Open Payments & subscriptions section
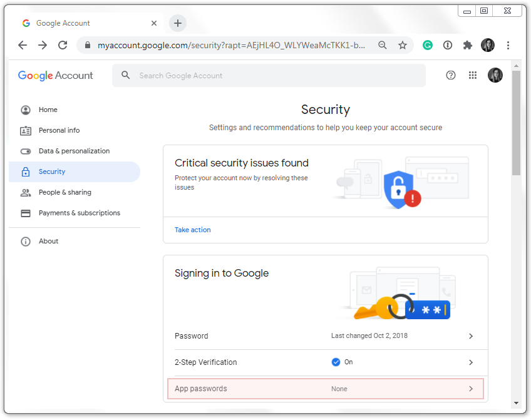The height and width of the screenshot is (420, 531). 75,213
